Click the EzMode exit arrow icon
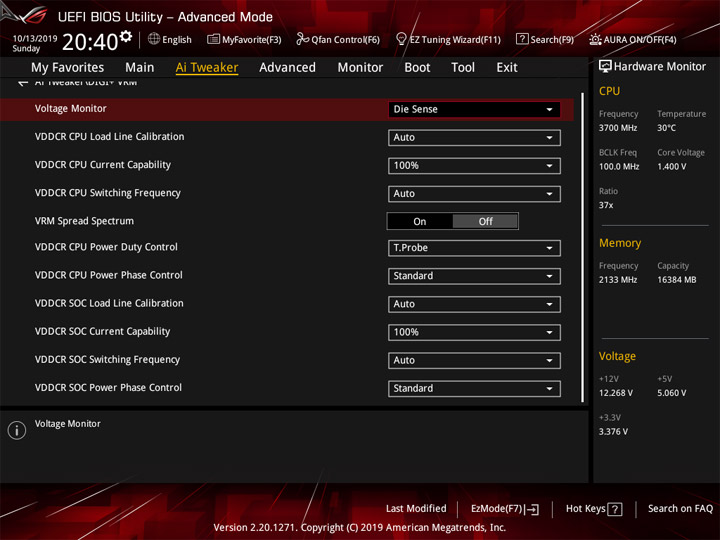The height and width of the screenshot is (540, 720). click(533, 509)
